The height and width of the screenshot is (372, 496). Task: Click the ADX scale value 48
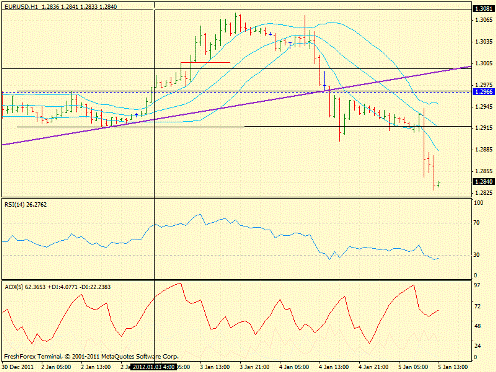point(477,326)
